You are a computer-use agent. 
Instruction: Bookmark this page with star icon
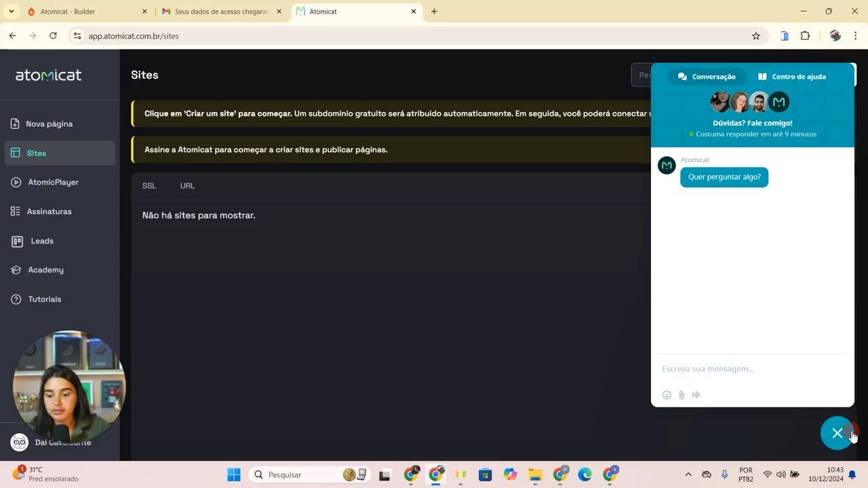tap(756, 36)
